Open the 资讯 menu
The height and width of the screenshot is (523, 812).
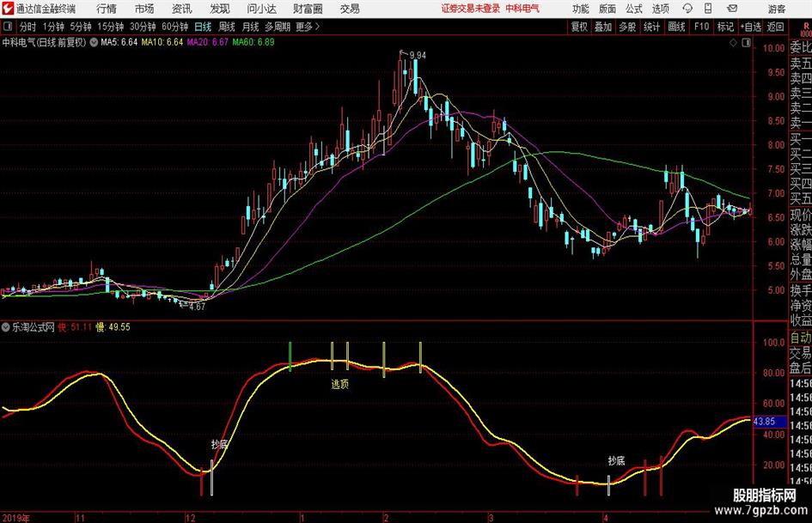182,9
